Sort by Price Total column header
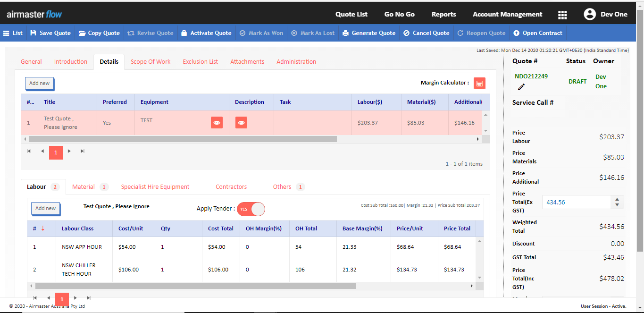Image resolution: width=644 pixels, height=313 pixels. point(457,228)
